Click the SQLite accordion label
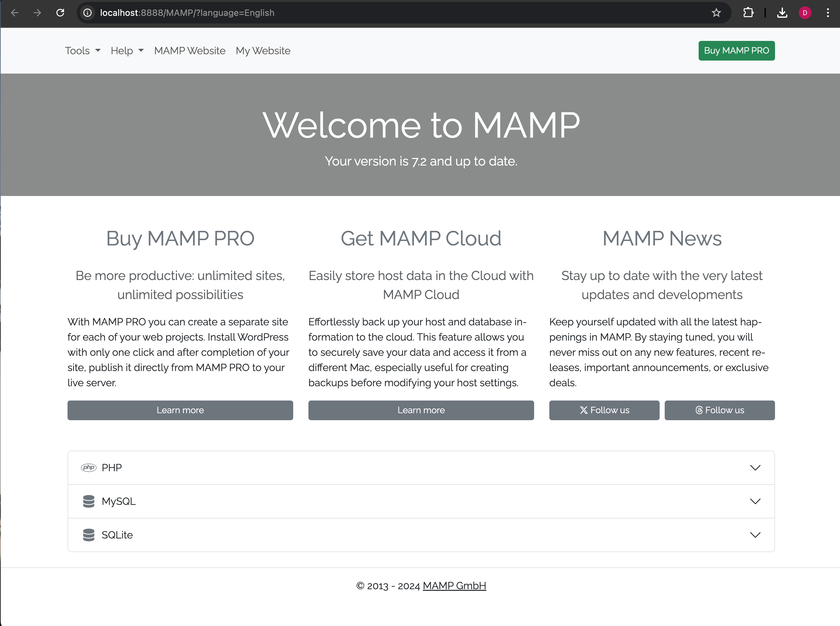The image size is (840, 626). [x=117, y=535]
